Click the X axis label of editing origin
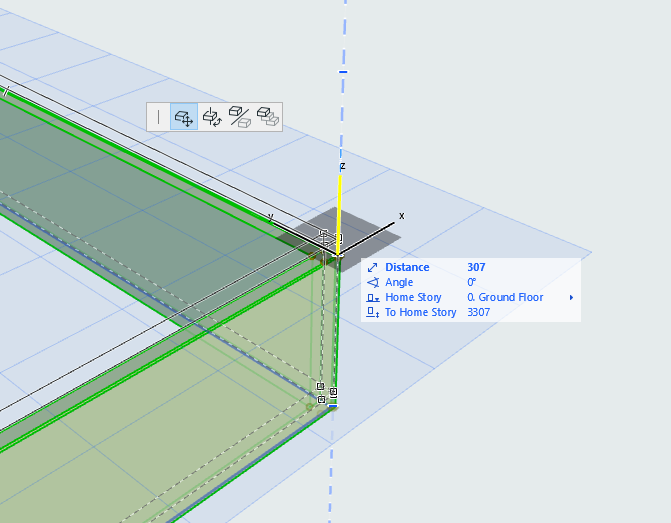 tap(401, 216)
